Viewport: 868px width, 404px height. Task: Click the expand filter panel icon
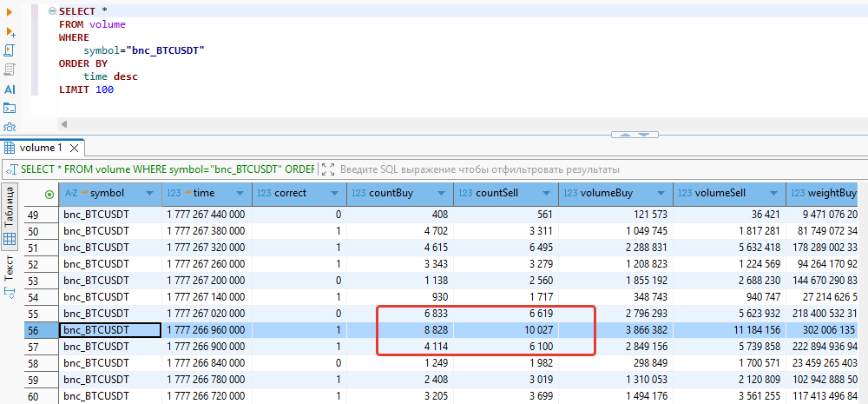click(x=327, y=169)
